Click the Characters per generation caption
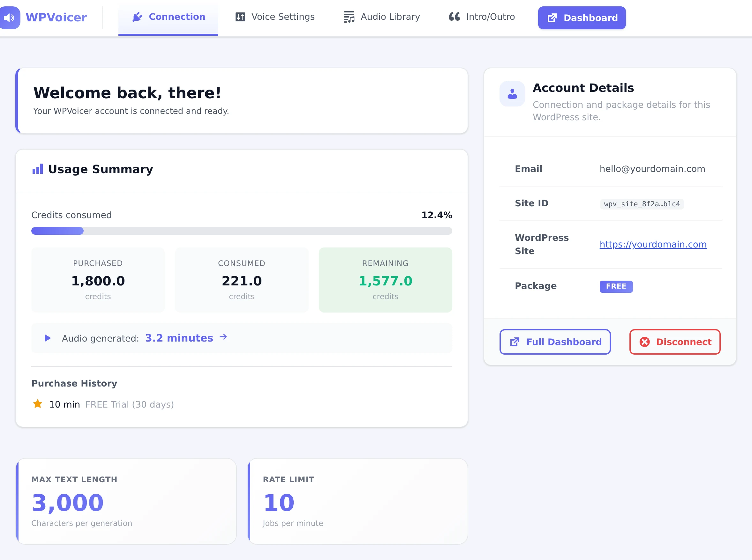This screenshot has width=752, height=560. (x=82, y=523)
